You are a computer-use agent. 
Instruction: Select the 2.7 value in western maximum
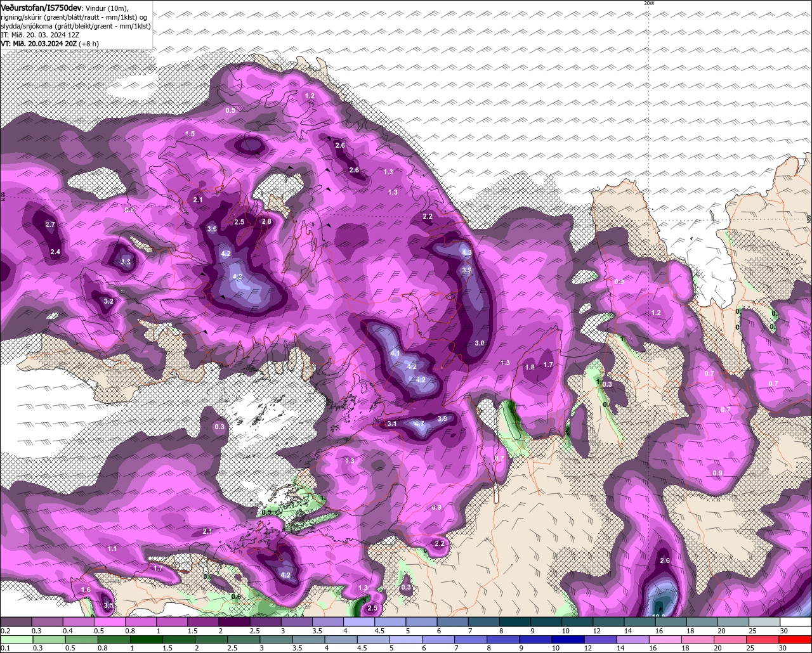pos(51,224)
